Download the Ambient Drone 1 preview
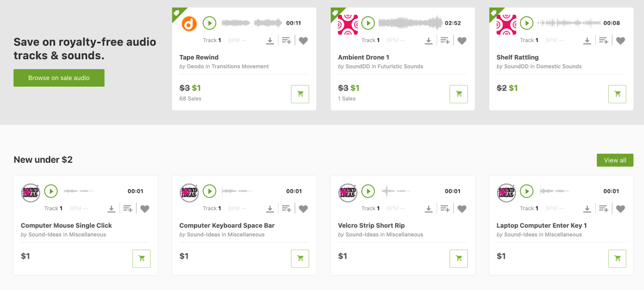 click(x=429, y=40)
